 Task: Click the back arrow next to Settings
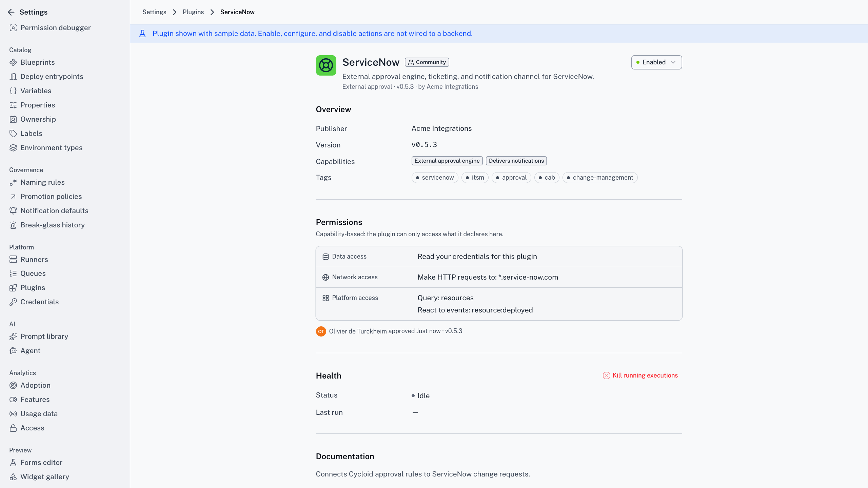point(11,12)
